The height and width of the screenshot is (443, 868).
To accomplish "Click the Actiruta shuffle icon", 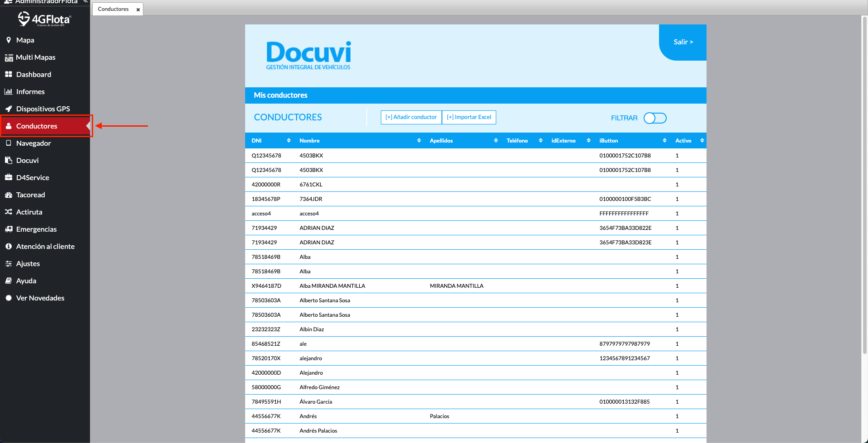I will [9, 212].
